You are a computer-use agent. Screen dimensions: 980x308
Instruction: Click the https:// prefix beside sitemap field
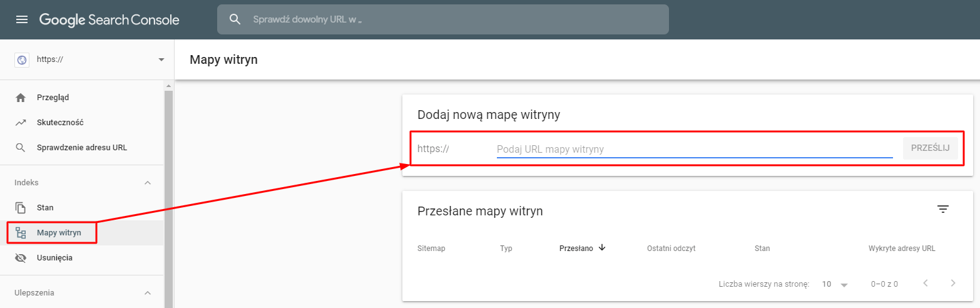(433, 149)
